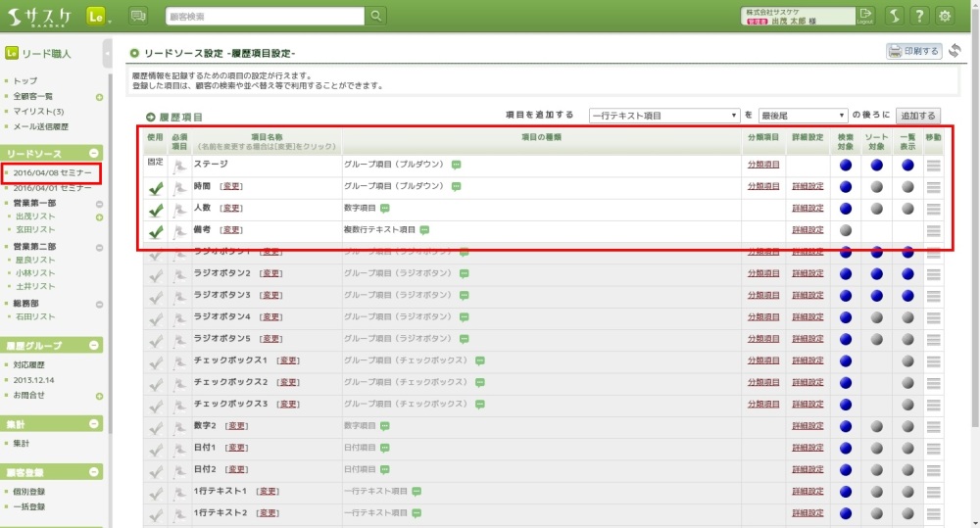Toggle the use checkmark for 時間 row

155,186
